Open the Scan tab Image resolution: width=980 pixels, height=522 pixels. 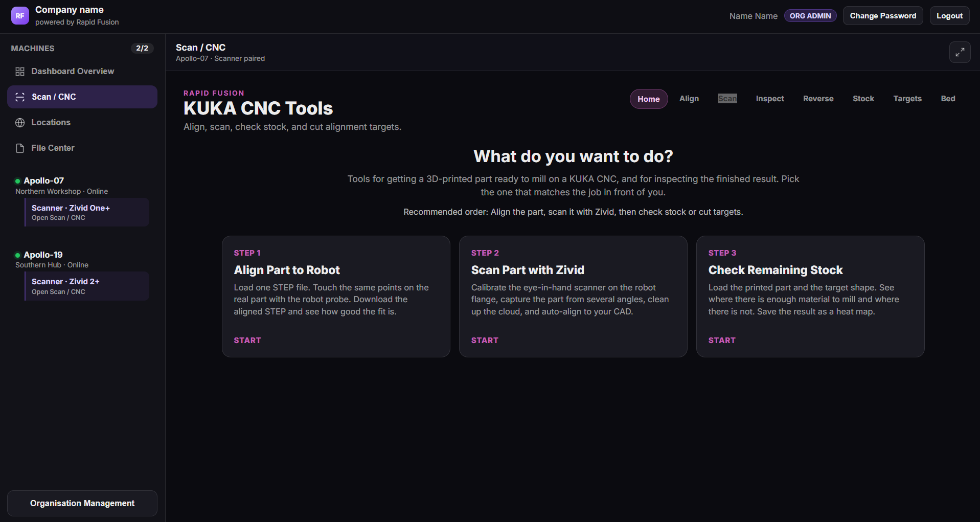pos(727,99)
